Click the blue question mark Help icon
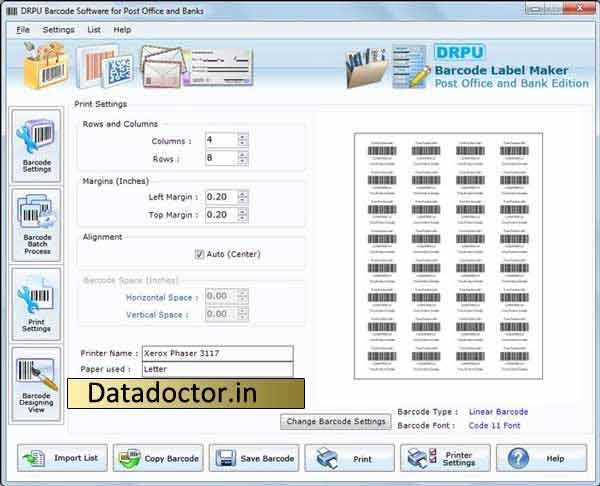 [x=518, y=458]
